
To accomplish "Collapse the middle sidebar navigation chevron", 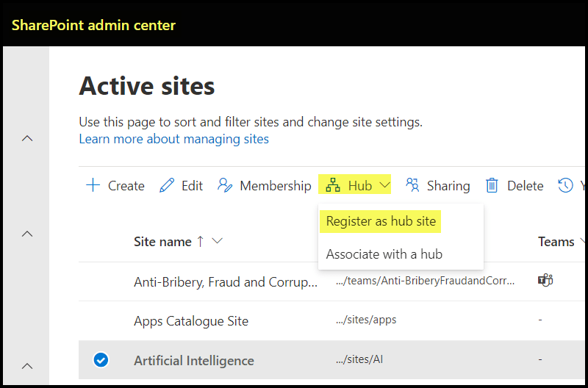I will coord(27,234).
